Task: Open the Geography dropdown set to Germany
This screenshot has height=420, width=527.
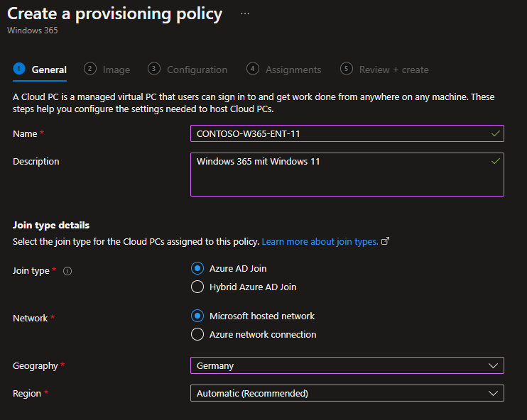Action: pyautogui.click(x=347, y=365)
